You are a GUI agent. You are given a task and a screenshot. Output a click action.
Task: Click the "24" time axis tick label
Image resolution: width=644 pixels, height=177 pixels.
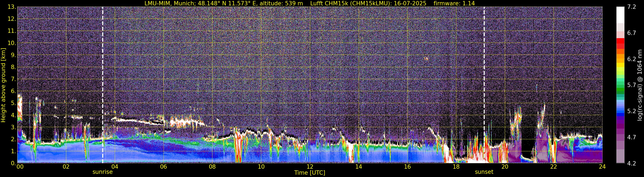(x=602, y=167)
